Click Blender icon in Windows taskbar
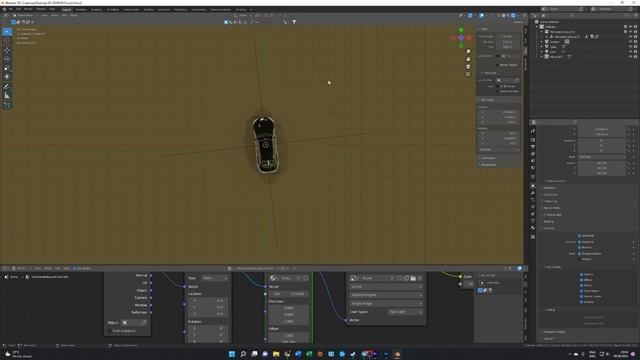The image size is (640, 360). [397, 354]
